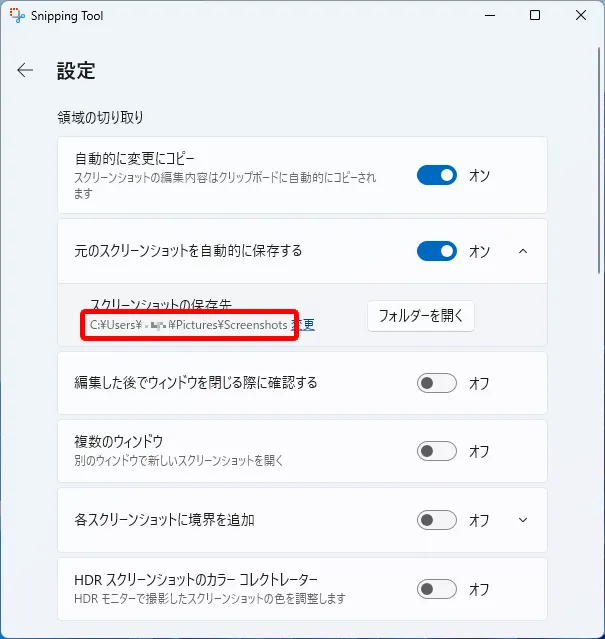Expand the 各スクリーンショットに境界を追加 chevron
This screenshot has width=605, height=639.
point(523,520)
